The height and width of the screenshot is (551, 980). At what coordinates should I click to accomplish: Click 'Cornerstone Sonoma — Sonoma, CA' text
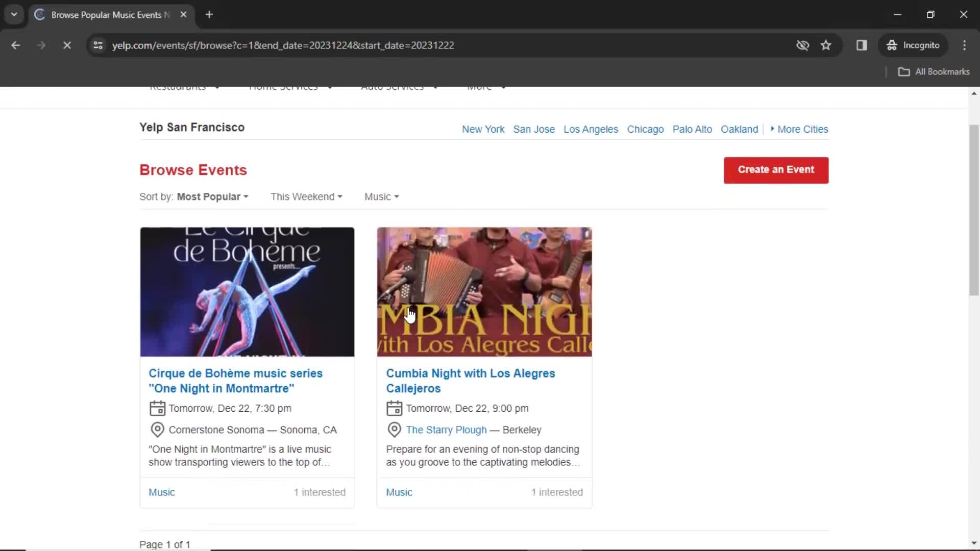[x=253, y=430]
